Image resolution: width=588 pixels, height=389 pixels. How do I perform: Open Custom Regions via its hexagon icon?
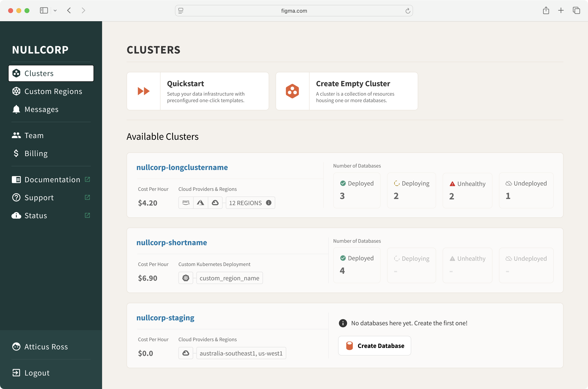coord(16,91)
